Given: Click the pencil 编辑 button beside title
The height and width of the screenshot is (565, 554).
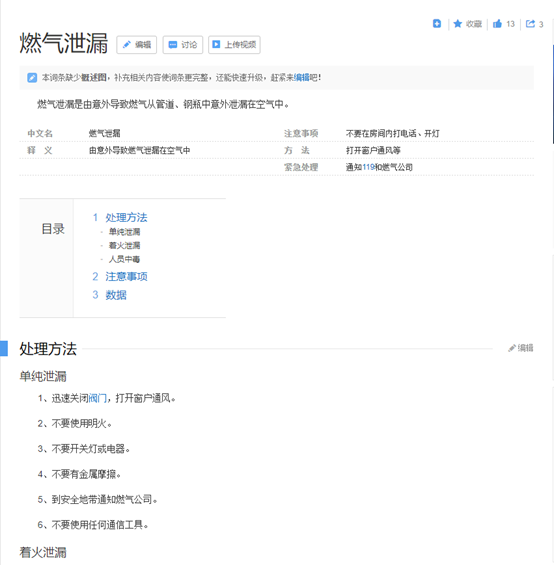Looking at the screenshot, I should (x=137, y=45).
